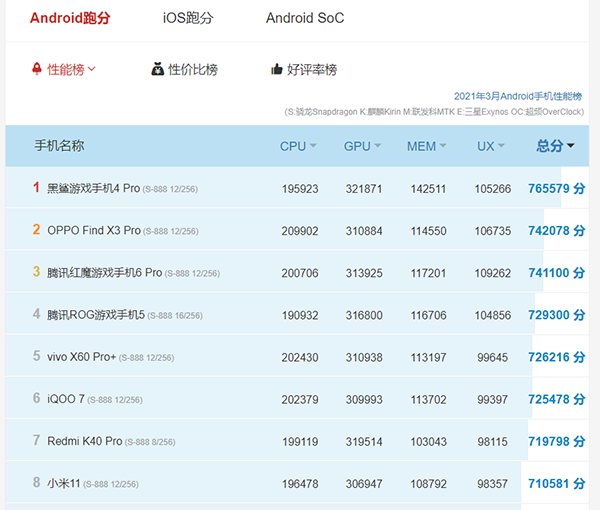
Task: Open the 好评率榜 ranking
Action: pyautogui.click(x=311, y=70)
